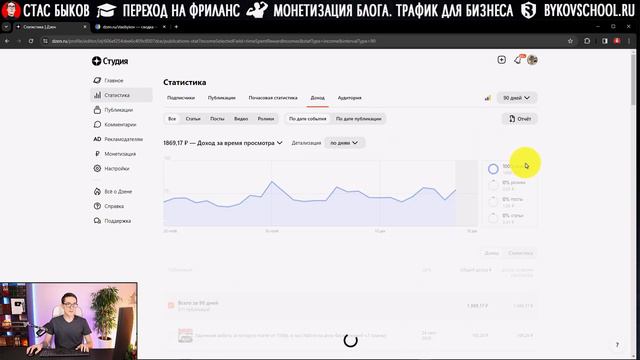Filter by Статьи
Viewport: 640px width, 360px height.
pyautogui.click(x=193, y=119)
